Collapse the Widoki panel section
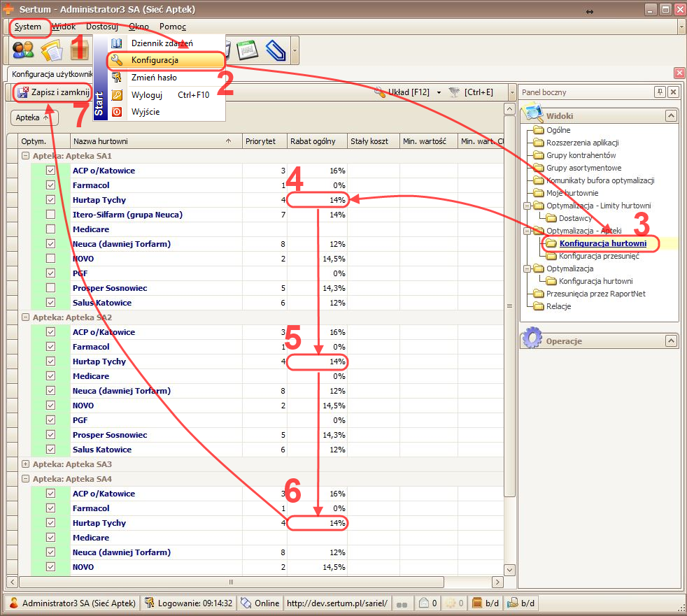 tap(670, 116)
